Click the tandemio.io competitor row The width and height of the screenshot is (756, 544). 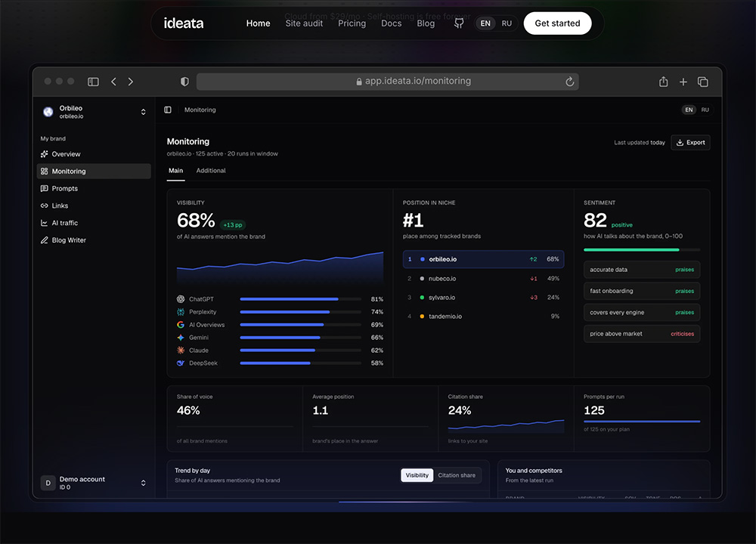[483, 317]
